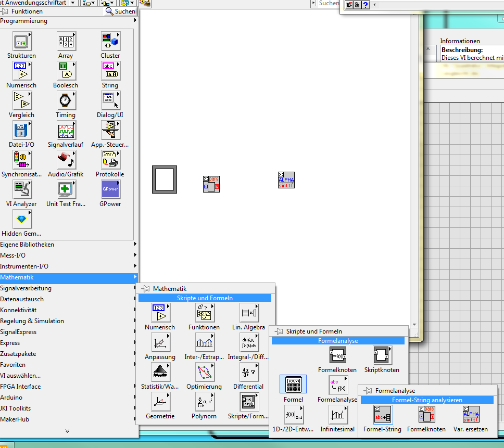Toggle the pushpin on the Formelanalyse palette
The height and width of the screenshot is (448, 504).
(x=367, y=391)
